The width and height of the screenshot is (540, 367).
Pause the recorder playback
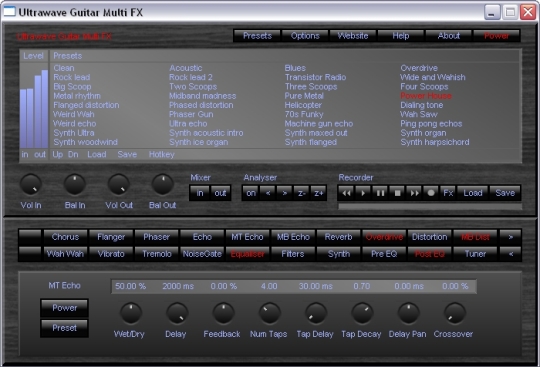coord(380,193)
